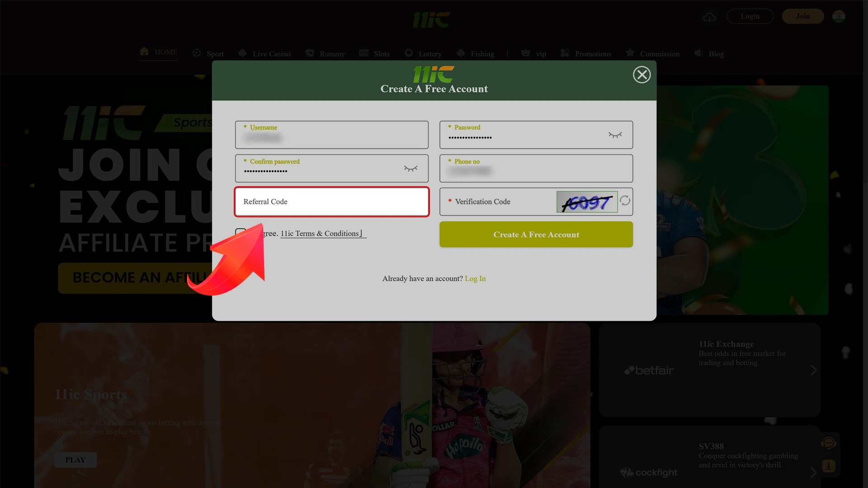This screenshot has width=868, height=488.
Task: Click the close X button on the modal
Action: click(642, 75)
